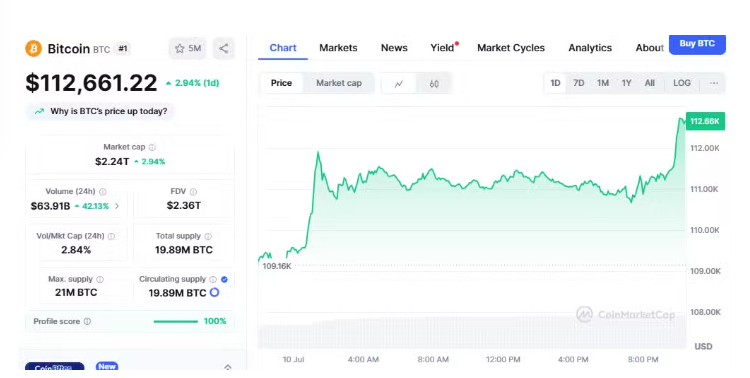The height and width of the screenshot is (378, 750).
Task: Click the circulating supply progress ring icon
Action: [x=214, y=292]
